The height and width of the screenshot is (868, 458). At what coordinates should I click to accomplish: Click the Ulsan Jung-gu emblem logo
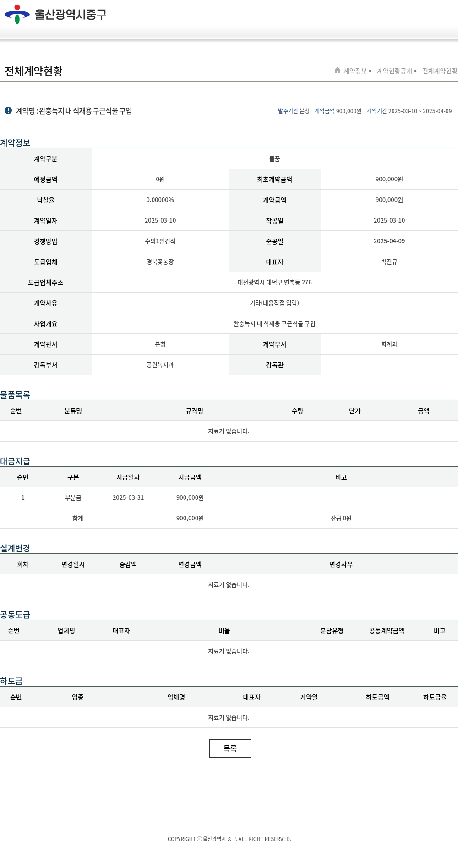coord(17,15)
